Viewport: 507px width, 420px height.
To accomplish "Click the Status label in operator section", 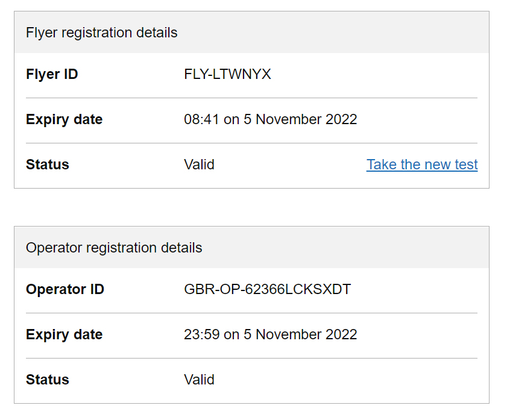I will pyautogui.click(x=47, y=380).
